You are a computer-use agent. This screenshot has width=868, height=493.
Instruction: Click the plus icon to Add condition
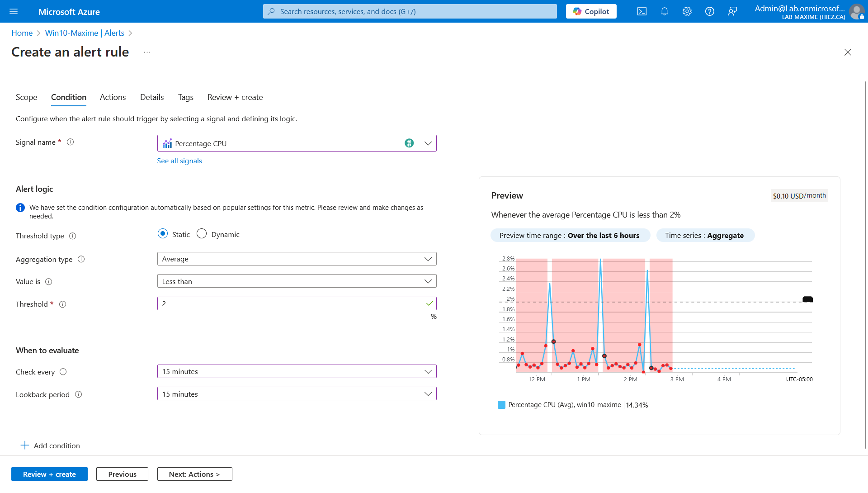coord(25,446)
